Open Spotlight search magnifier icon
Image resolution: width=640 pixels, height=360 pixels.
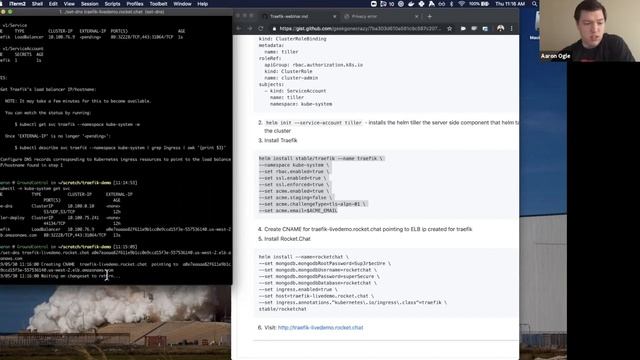coord(534,4)
